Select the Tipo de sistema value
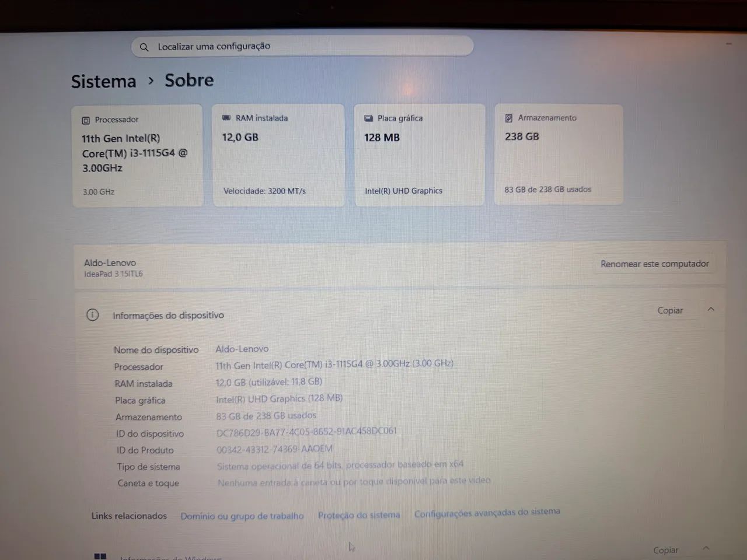This screenshot has width=747, height=560. tap(340, 465)
